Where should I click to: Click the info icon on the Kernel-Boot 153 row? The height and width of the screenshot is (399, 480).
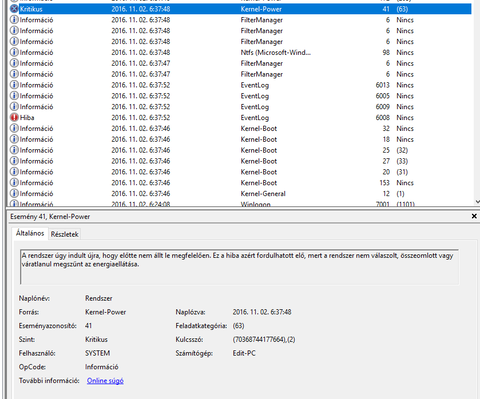click(x=14, y=183)
